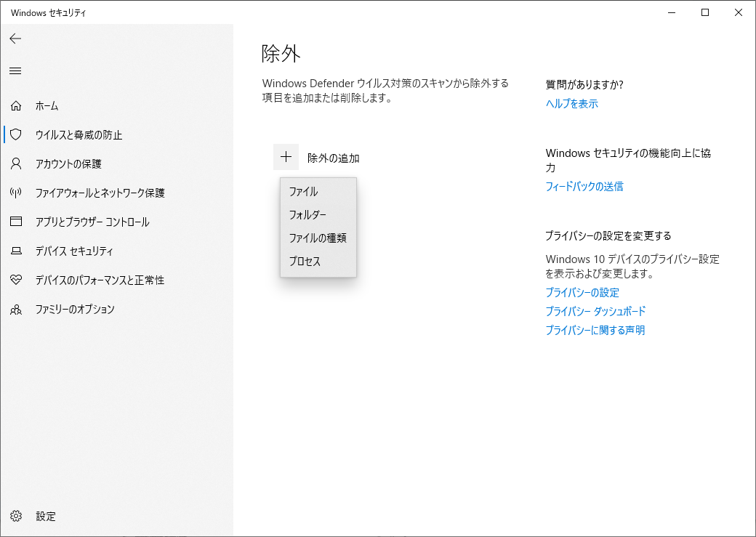
Task: Open デバイスのパフォーマンスと正常性 label
Action: (100, 280)
